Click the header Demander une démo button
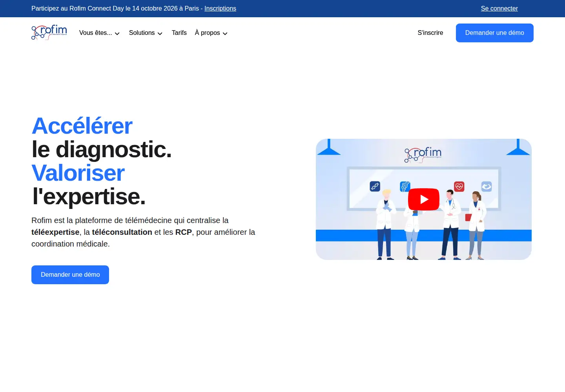 point(495,33)
